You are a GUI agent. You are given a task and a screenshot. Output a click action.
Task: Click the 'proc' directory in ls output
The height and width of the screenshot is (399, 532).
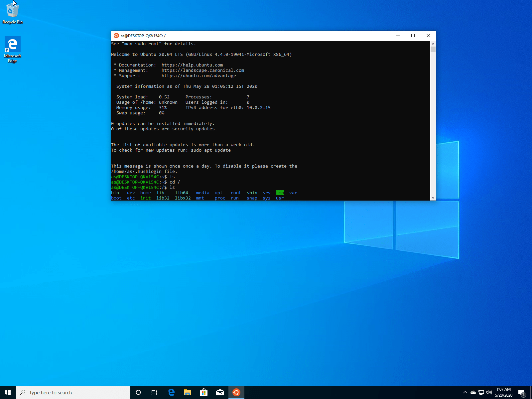[x=220, y=198]
